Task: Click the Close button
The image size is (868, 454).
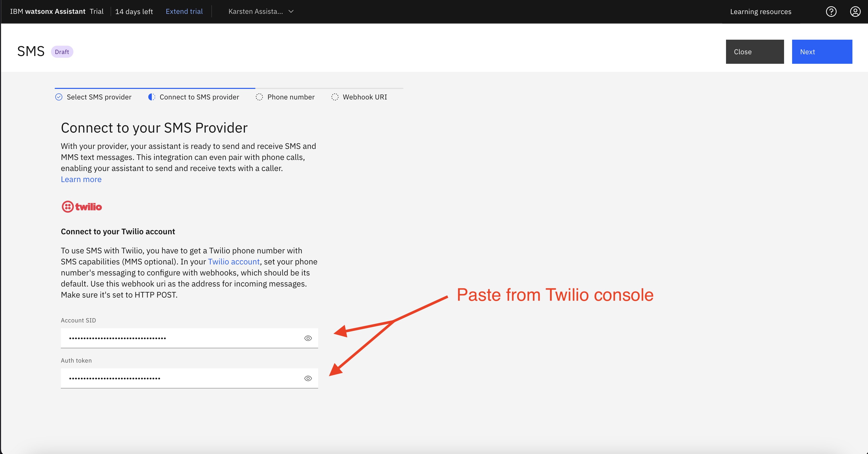Action: click(x=754, y=51)
